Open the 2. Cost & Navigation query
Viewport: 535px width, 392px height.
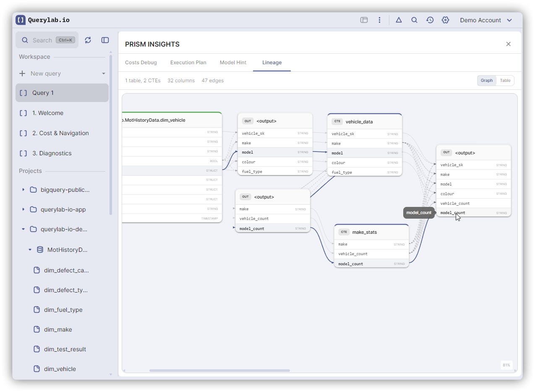pyautogui.click(x=60, y=133)
